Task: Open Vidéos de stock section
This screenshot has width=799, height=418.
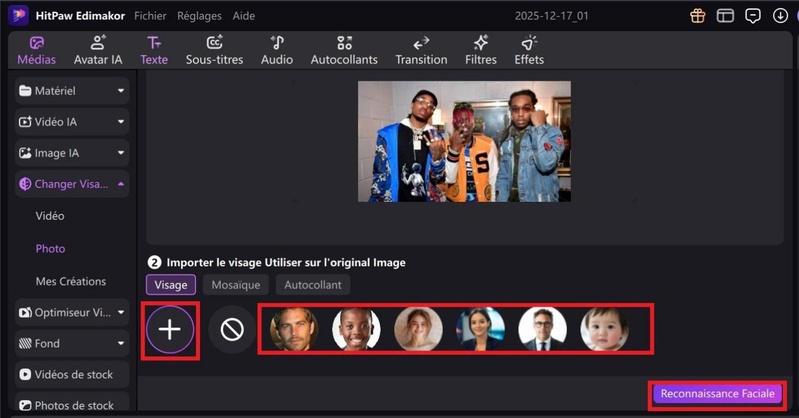Action: [x=72, y=375]
